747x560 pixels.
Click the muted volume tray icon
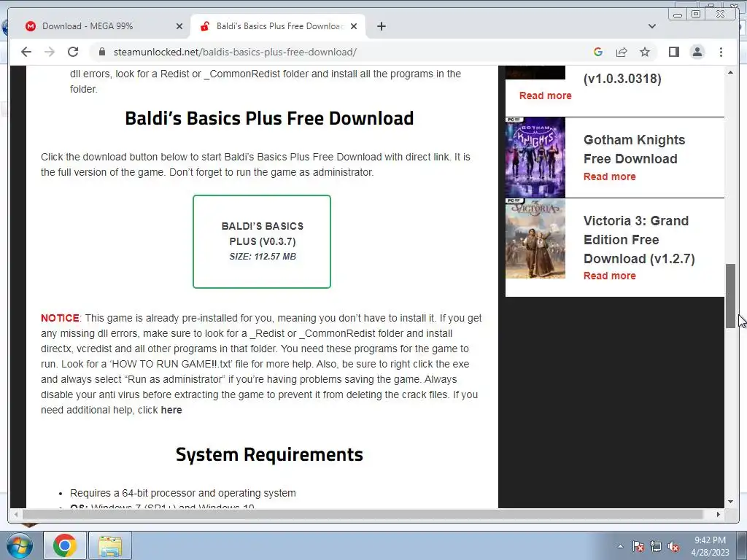point(673,546)
